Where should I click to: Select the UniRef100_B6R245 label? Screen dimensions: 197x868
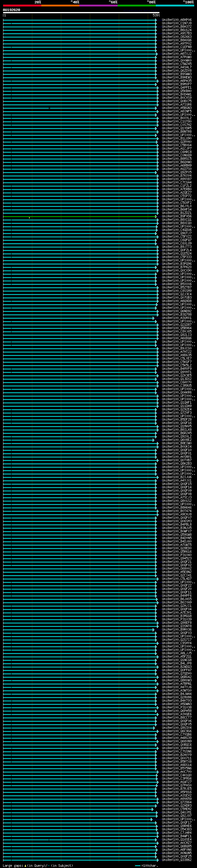(177, 433)
